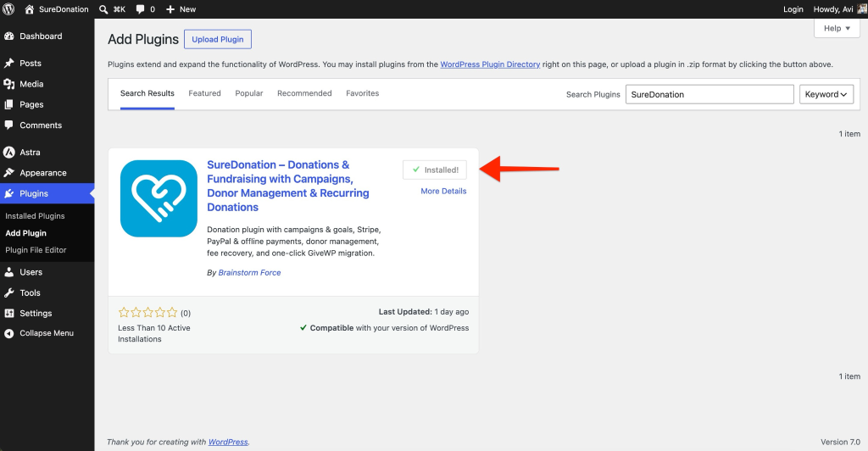
Task: Switch to the Recommended tab
Action: 304,93
